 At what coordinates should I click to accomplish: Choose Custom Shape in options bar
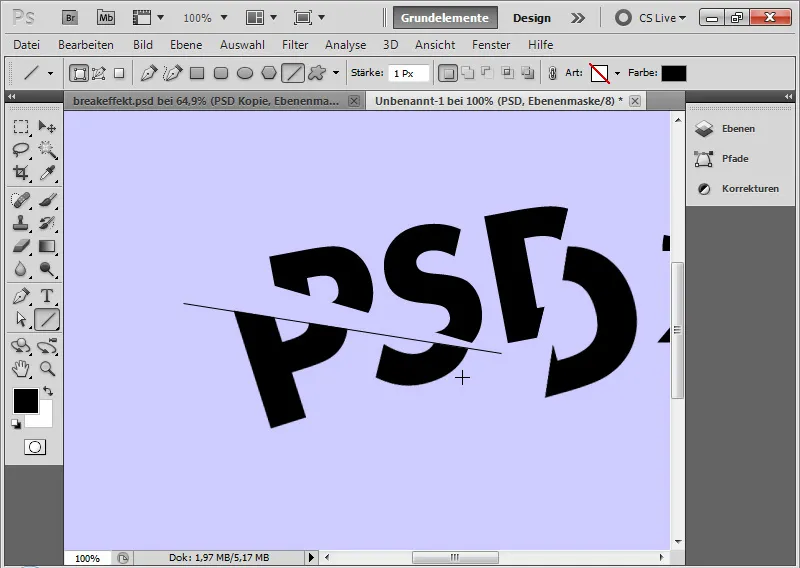(x=317, y=73)
